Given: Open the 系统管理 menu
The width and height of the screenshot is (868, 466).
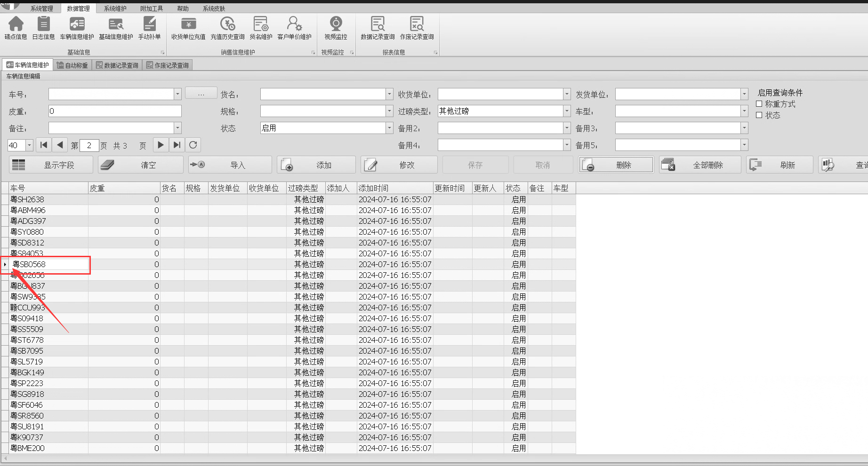Looking at the screenshot, I should click(42, 8).
